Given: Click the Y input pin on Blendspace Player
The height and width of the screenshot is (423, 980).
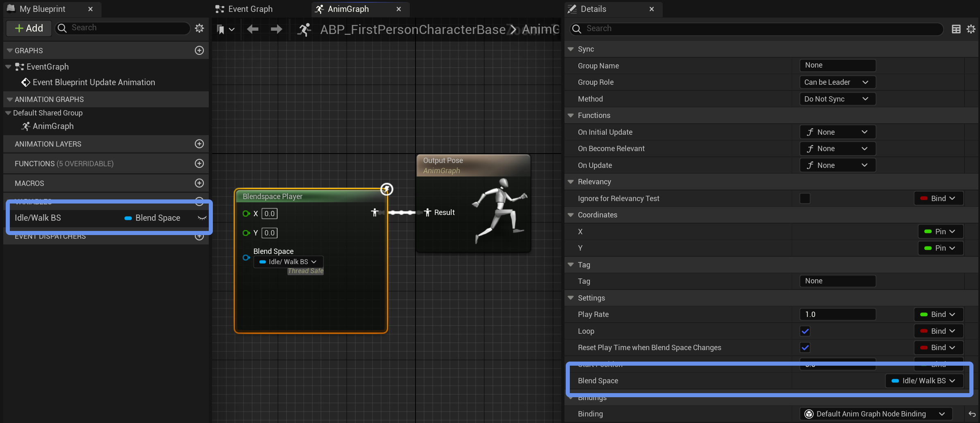Looking at the screenshot, I should tap(246, 233).
